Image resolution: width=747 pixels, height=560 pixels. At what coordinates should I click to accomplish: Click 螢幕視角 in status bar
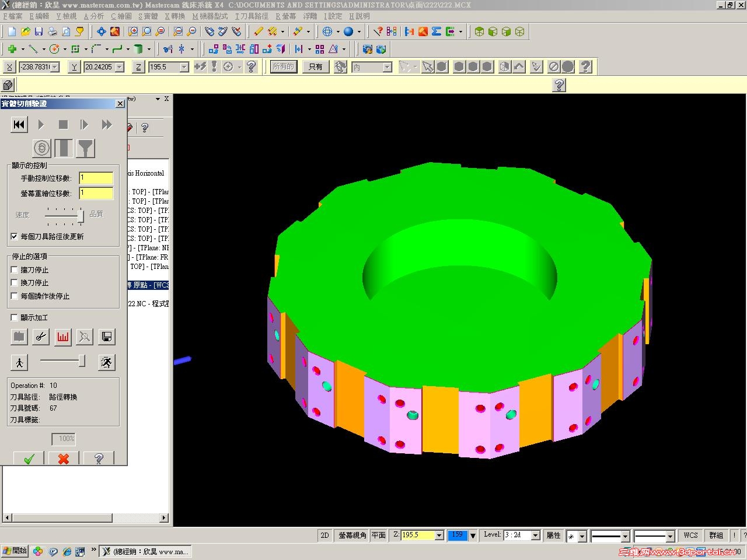(352, 535)
